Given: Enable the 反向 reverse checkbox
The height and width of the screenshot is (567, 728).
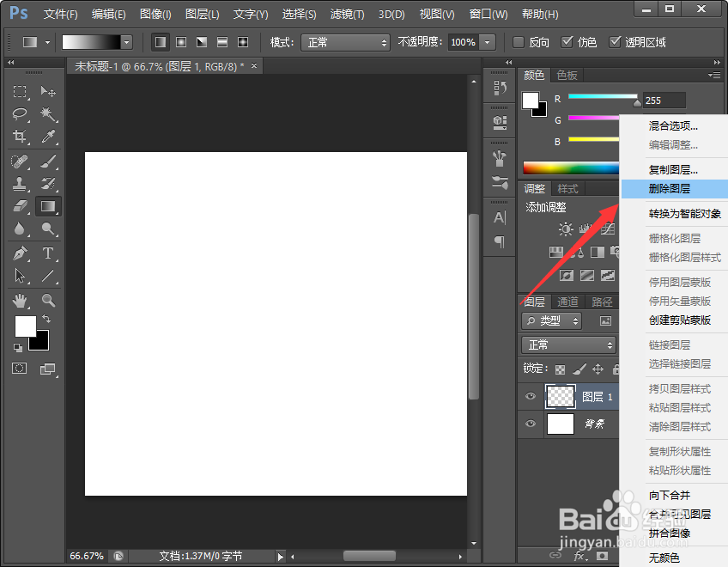Looking at the screenshot, I should pos(519,42).
